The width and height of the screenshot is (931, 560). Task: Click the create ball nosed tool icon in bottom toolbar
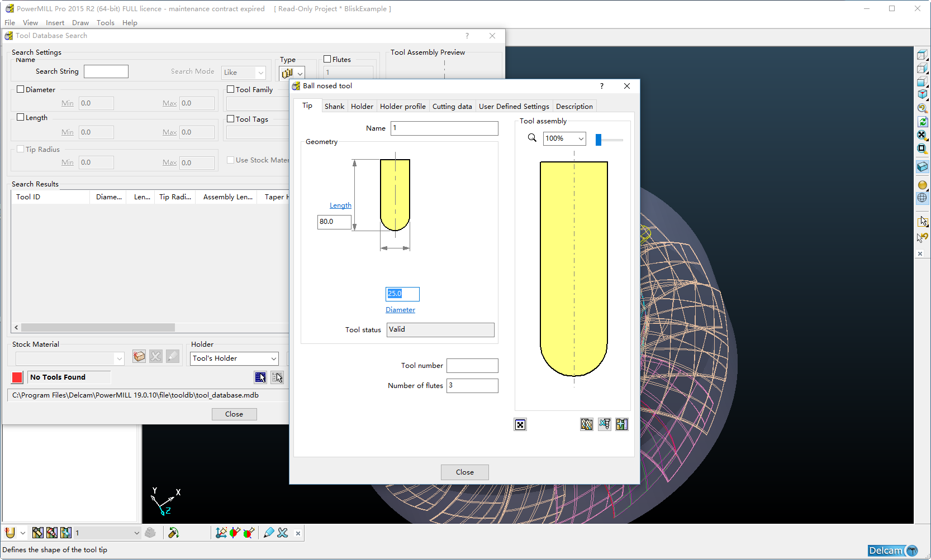click(x=9, y=533)
